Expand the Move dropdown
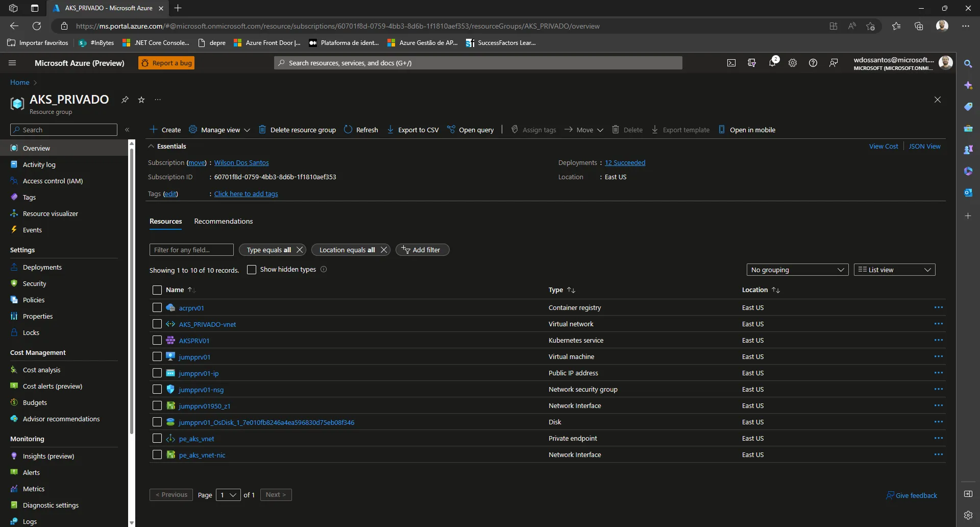Screen dimensions: 980x527 pos(584,130)
